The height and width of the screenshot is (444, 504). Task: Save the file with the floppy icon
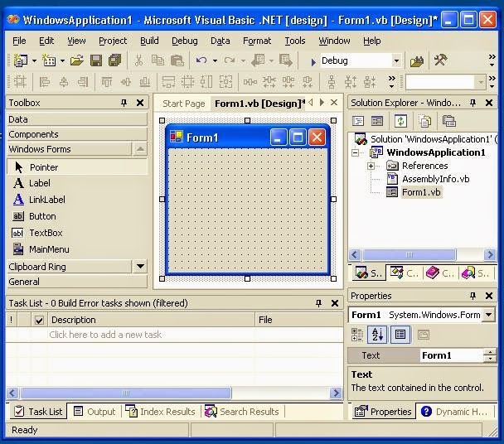(96, 60)
